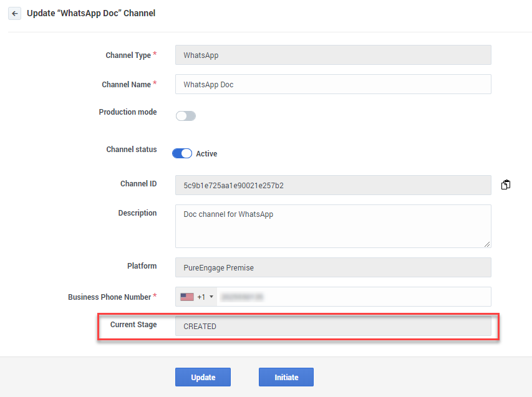Image resolution: width=532 pixels, height=397 pixels.
Task: Click the Channel Name label
Action: pyautogui.click(x=126, y=84)
